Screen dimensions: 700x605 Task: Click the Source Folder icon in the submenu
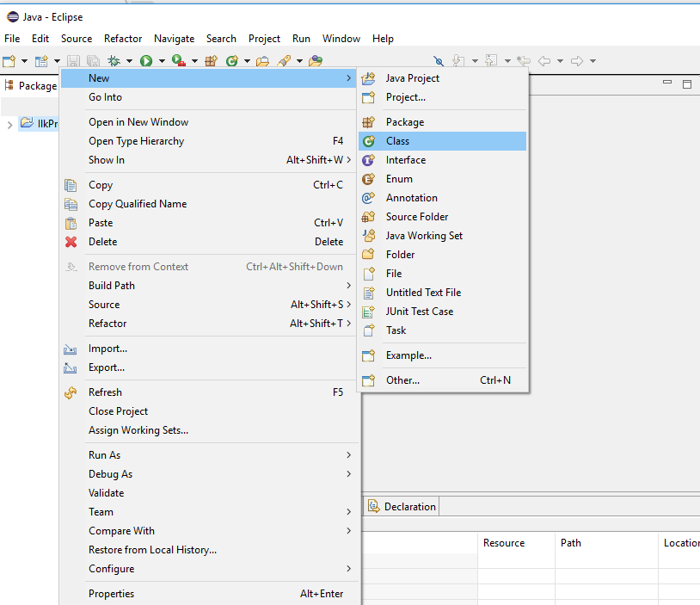pos(368,217)
